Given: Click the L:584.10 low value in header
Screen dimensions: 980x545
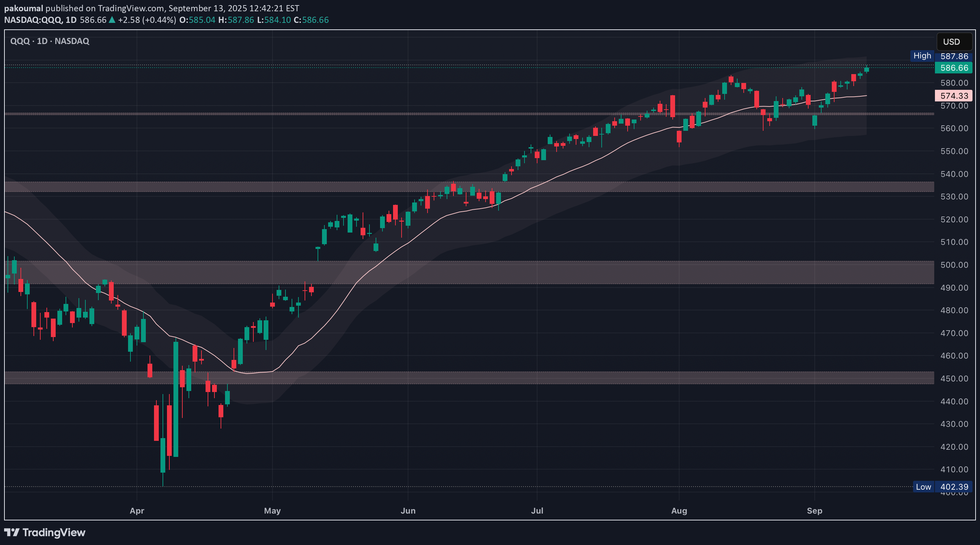Looking at the screenshot, I should pyautogui.click(x=274, y=20).
